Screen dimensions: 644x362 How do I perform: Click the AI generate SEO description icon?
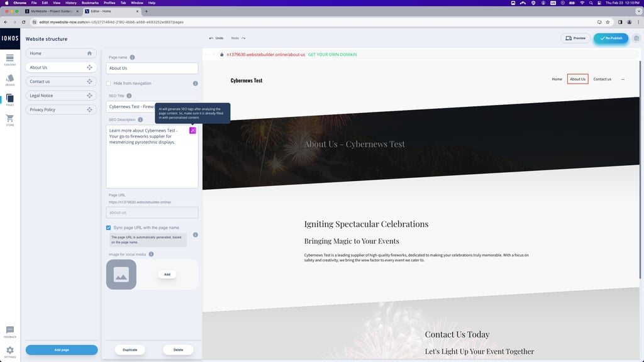[192, 131]
